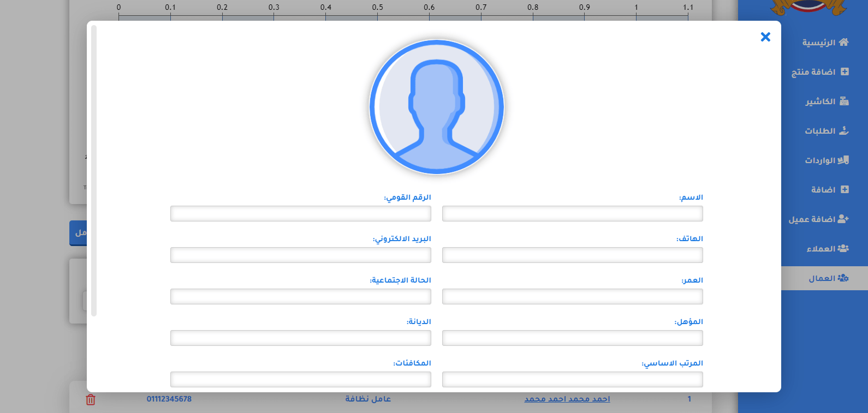Click the profile avatar picture
This screenshot has height=413, width=868.
[436, 107]
